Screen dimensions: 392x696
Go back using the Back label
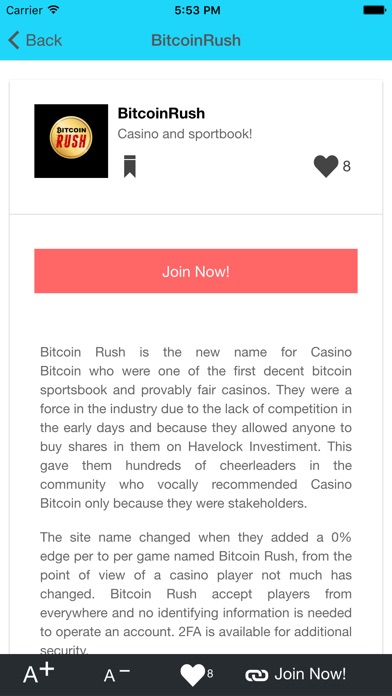click(x=44, y=40)
